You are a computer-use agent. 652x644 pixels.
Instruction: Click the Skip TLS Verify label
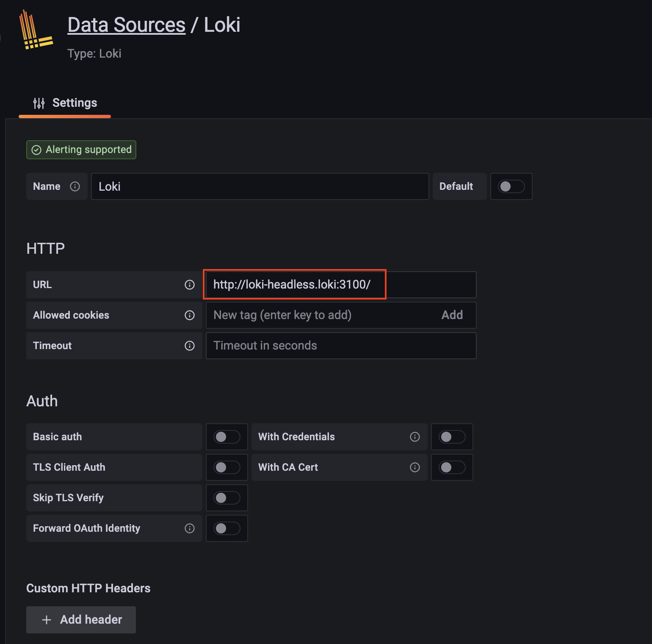tap(69, 498)
